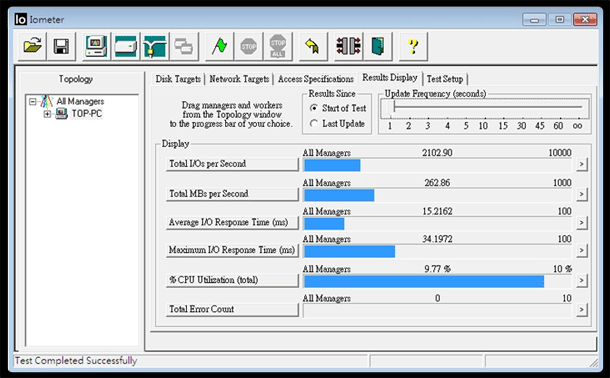Select TOP-PC in Topology tree
The image size is (610, 378).
[x=87, y=114]
